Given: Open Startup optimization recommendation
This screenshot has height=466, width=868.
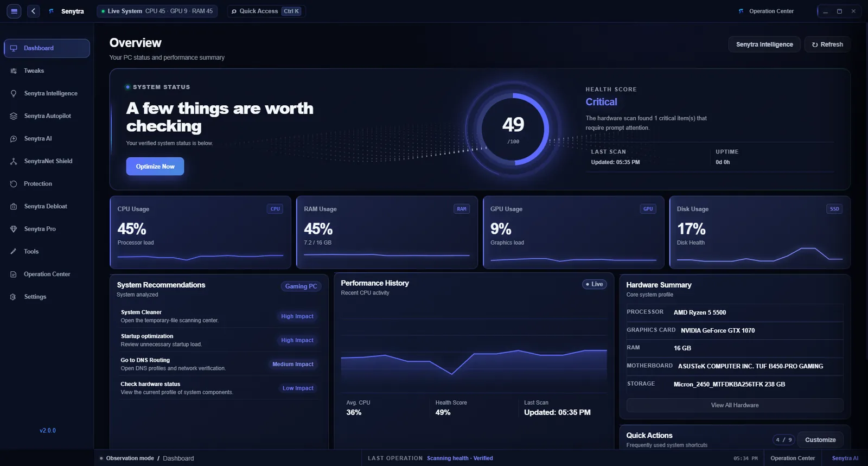Looking at the screenshot, I should click(x=219, y=340).
